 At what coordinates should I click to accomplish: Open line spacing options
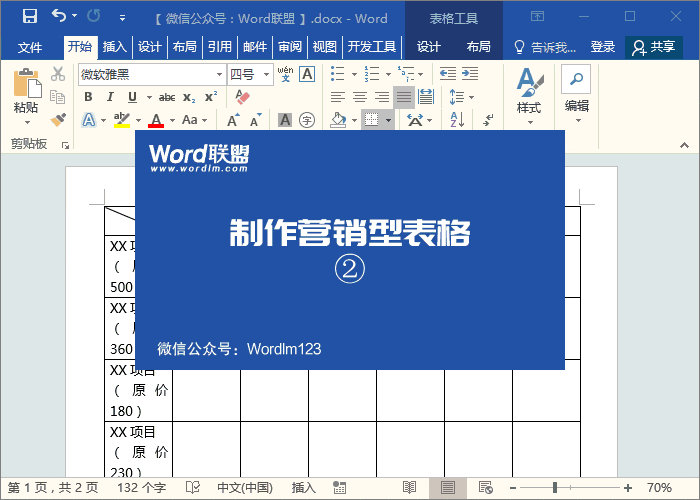tap(462, 97)
